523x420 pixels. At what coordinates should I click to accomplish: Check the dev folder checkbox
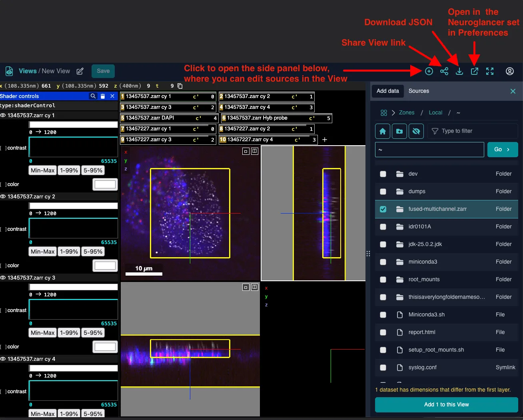pyautogui.click(x=383, y=174)
